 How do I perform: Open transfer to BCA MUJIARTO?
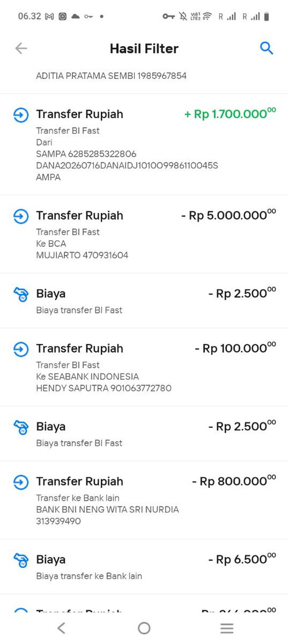point(144,234)
